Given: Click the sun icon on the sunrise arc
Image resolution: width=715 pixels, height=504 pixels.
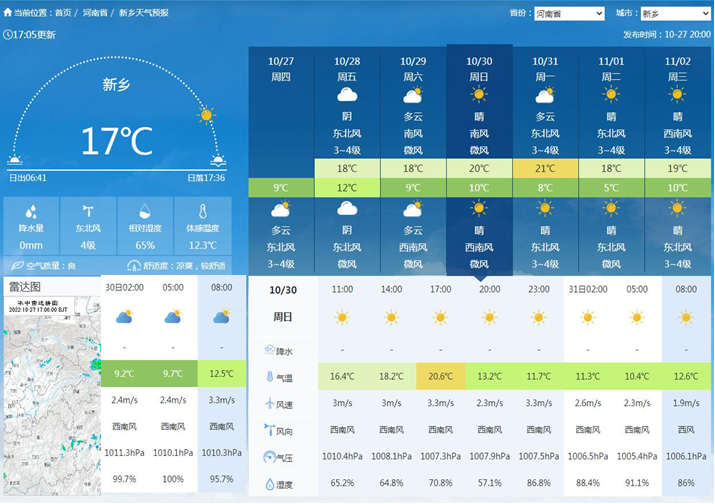Looking at the screenshot, I should tap(206, 114).
